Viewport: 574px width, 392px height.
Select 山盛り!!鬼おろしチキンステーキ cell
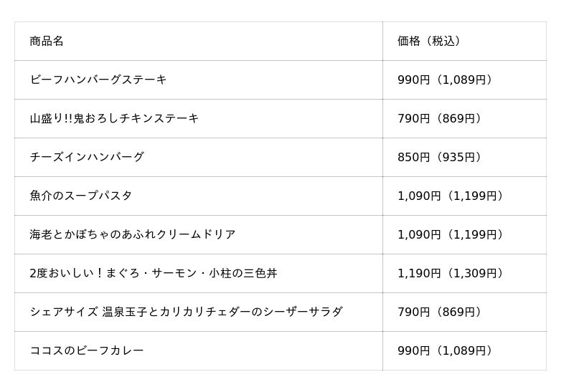click(x=114, y=118)
